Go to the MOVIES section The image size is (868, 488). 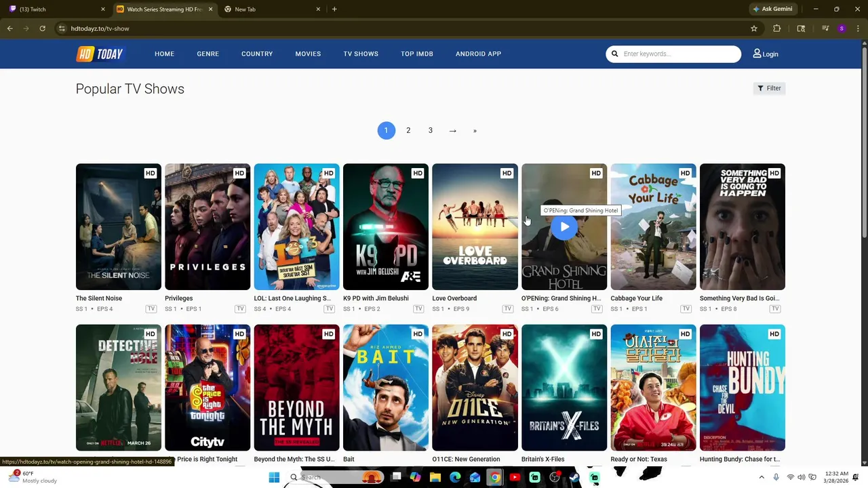coord(308,54)
